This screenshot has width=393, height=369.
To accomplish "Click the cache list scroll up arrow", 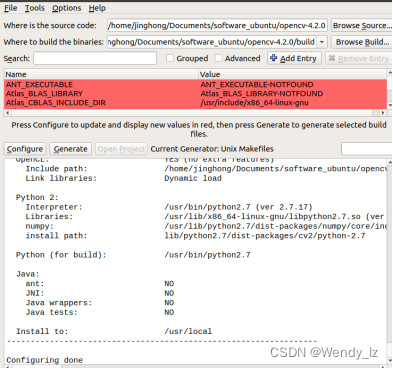I will pyautogui.click(x=389, y=72).
